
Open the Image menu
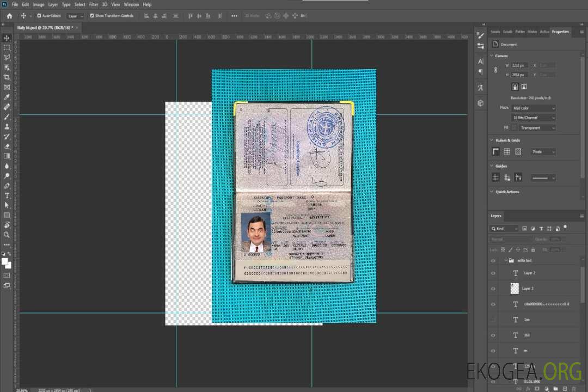pyautogui.click(x=39, y=4)
